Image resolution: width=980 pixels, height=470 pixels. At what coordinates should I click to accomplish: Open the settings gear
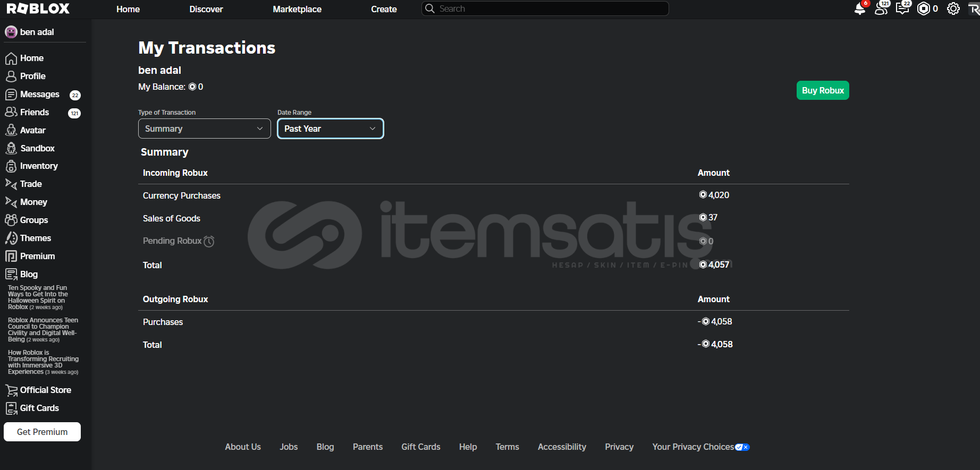(x=953, y=8)
